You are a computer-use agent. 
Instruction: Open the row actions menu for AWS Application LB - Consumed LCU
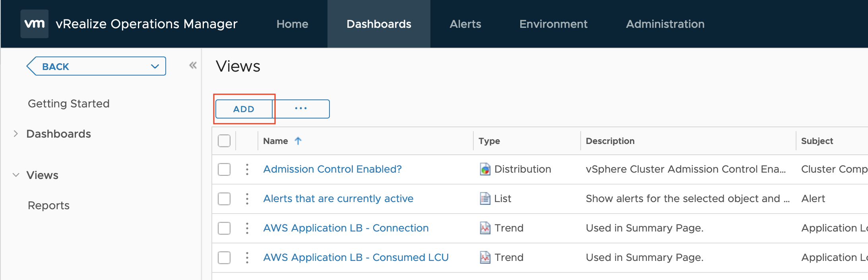point(247,258)
